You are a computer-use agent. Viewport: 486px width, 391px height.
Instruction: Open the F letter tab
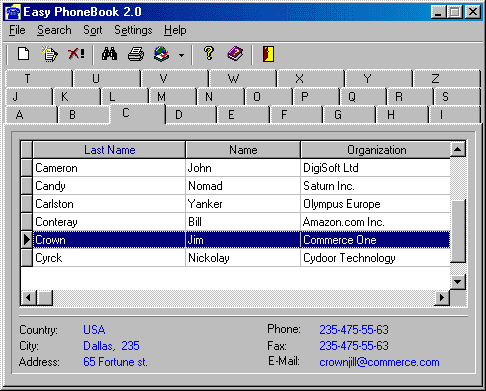click(296, 115)
